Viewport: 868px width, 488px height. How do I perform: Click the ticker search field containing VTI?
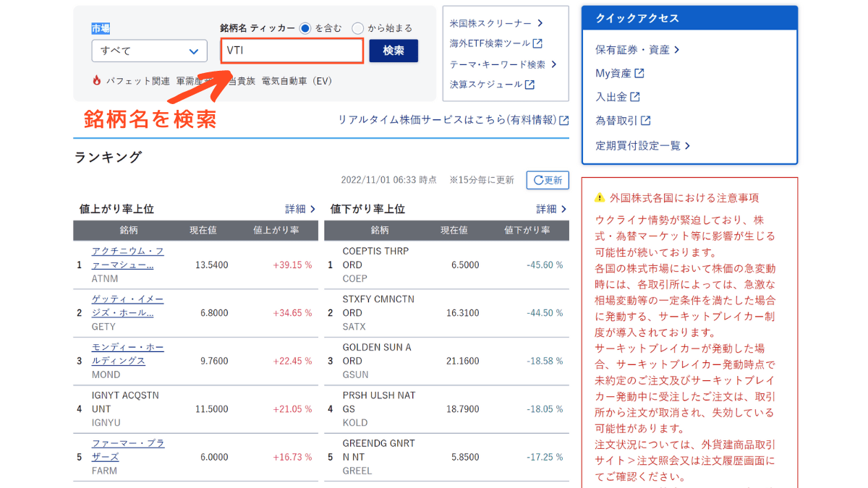click(292, 51)
